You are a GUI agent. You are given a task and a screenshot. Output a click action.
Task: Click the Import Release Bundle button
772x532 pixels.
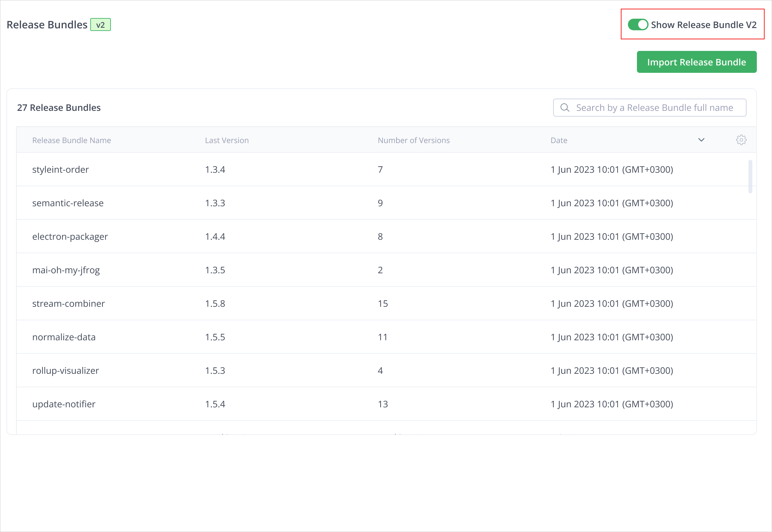696,62
